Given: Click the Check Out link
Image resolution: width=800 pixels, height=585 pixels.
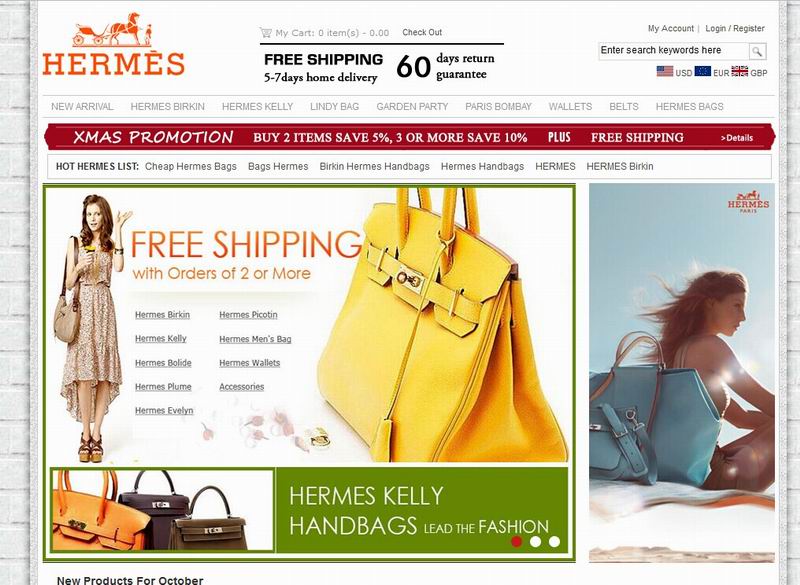Looking at the screenshot, I should pos(422,32).
